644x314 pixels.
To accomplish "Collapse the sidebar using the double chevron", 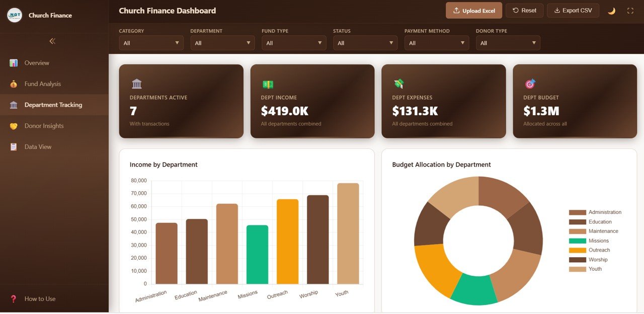I will (52, 41).
